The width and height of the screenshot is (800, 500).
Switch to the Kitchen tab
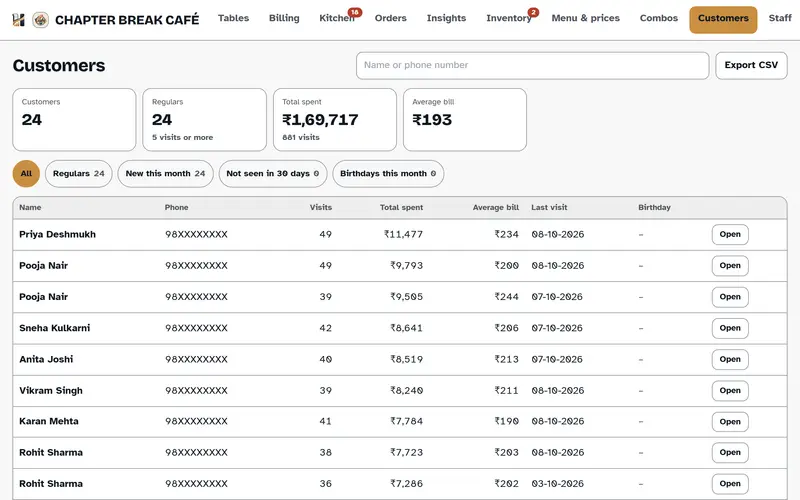pyautogui.click(x=336, y=18)
